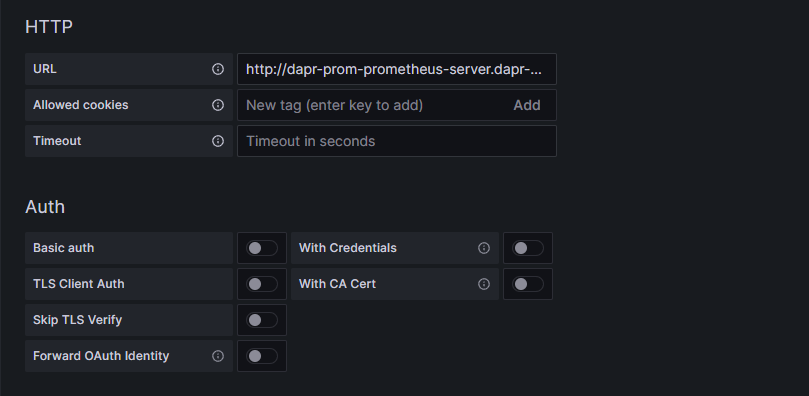Enable the Basic auth toggle

pyautogui.click(x=262, y=248)
